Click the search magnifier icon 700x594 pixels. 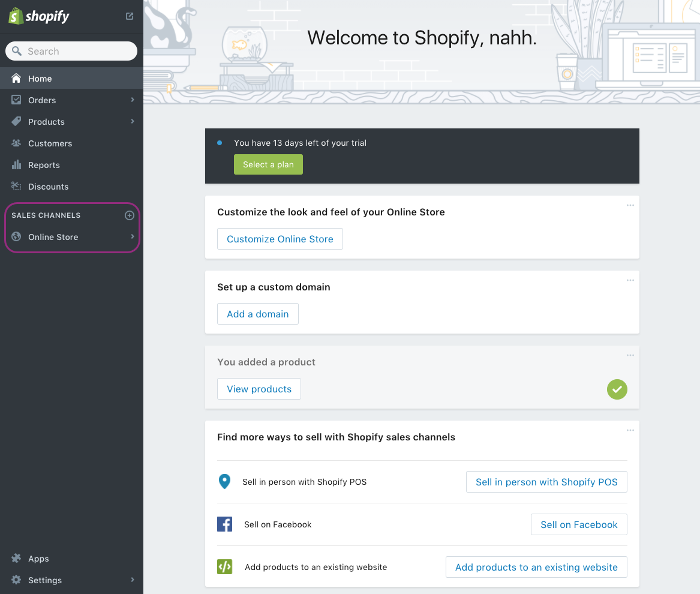[17, 51]
